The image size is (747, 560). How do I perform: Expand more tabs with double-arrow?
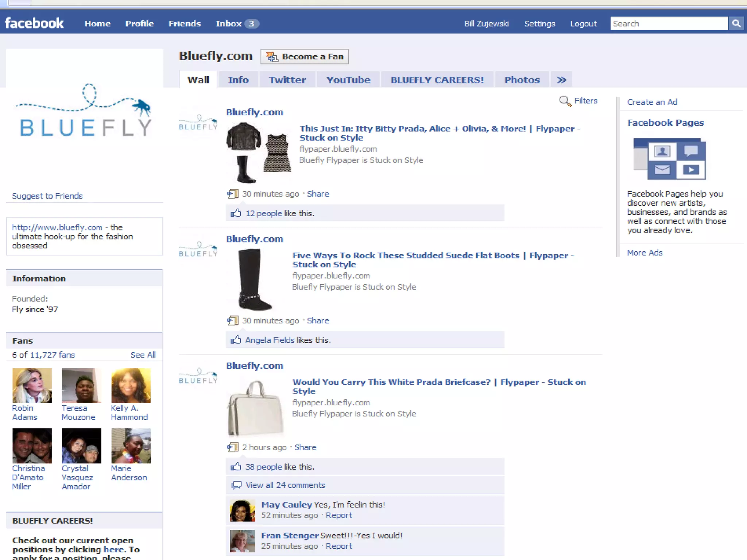click(561, 80)
